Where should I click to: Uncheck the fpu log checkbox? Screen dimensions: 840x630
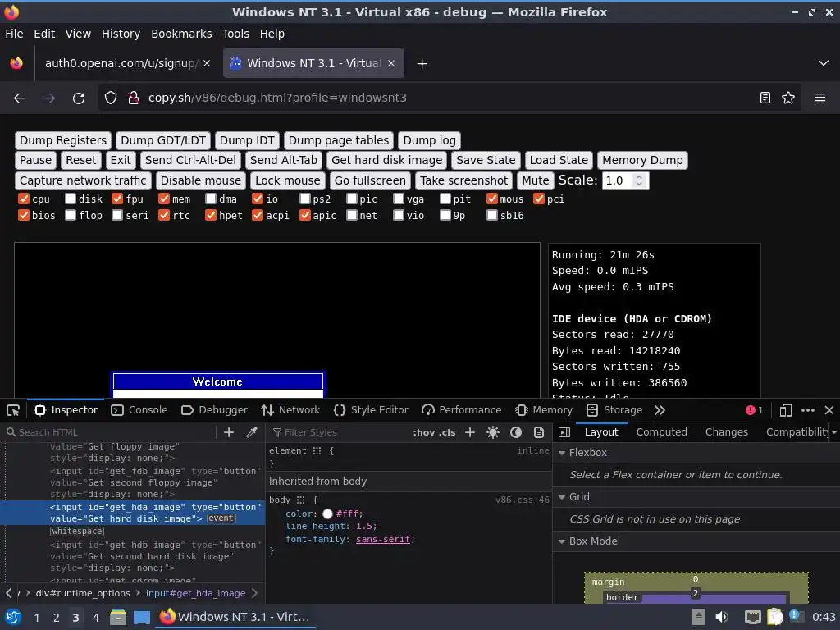coord(117,199)
